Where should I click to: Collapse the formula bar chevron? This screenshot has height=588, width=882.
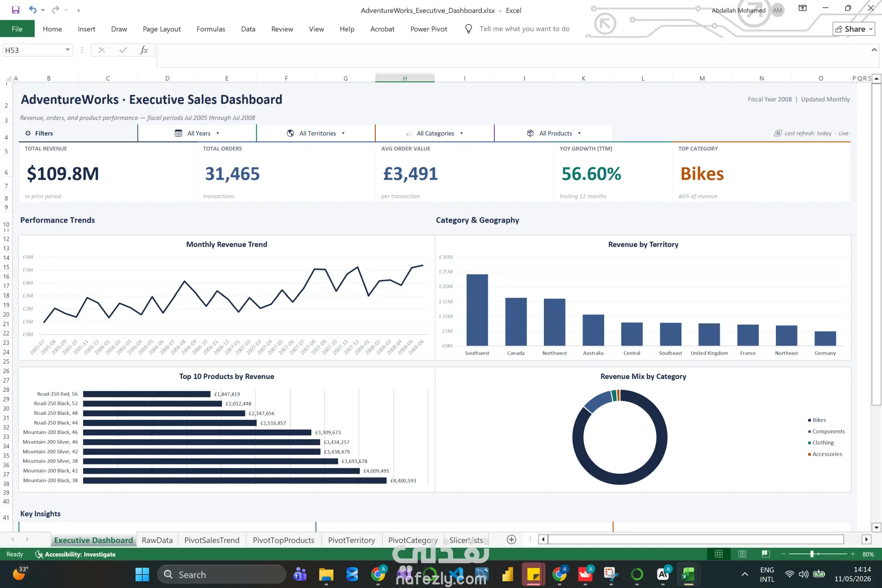[874, 50]
